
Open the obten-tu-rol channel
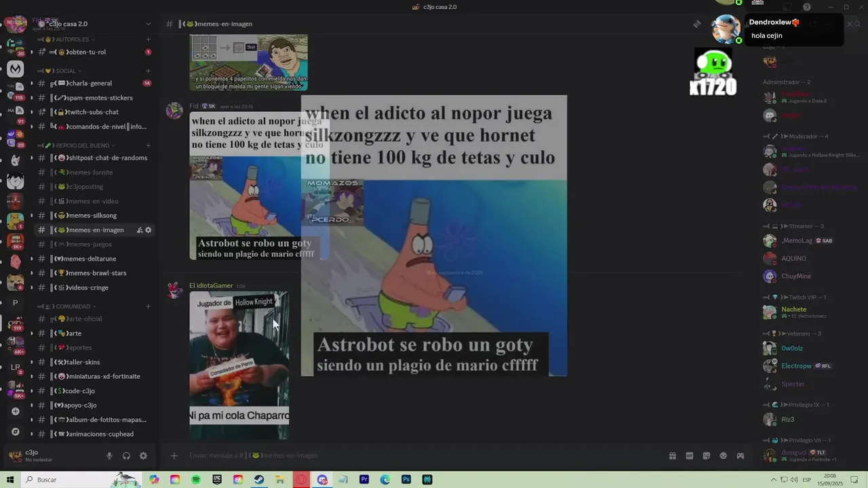pyautogui.click(x=94, y=52)
